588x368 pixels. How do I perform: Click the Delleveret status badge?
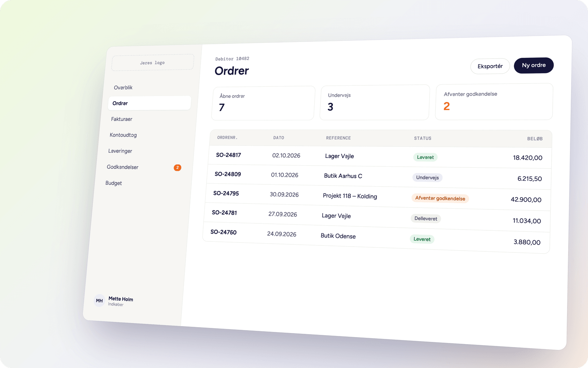(x=426, y=219)
